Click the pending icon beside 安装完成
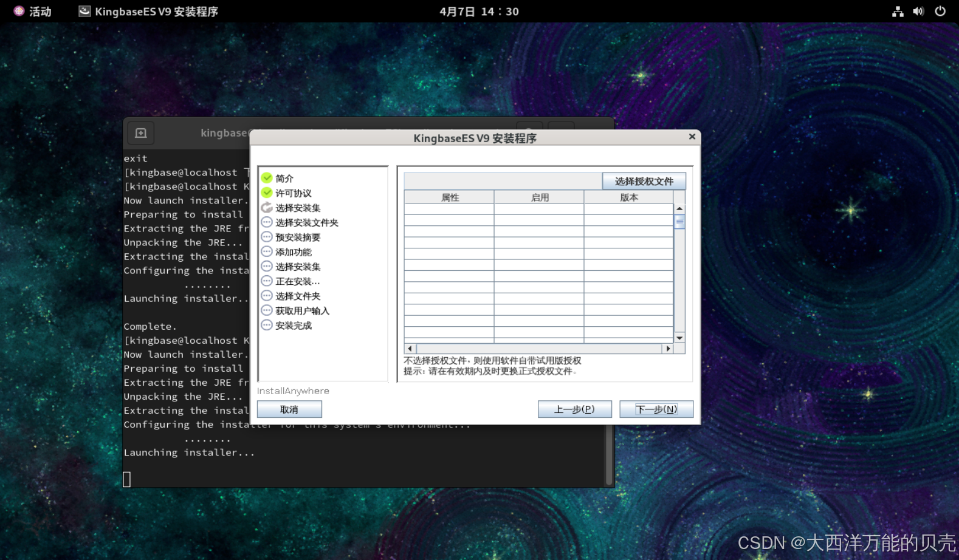Image resolution: width=959 pixels, height=560 pixels. [267, 325]
